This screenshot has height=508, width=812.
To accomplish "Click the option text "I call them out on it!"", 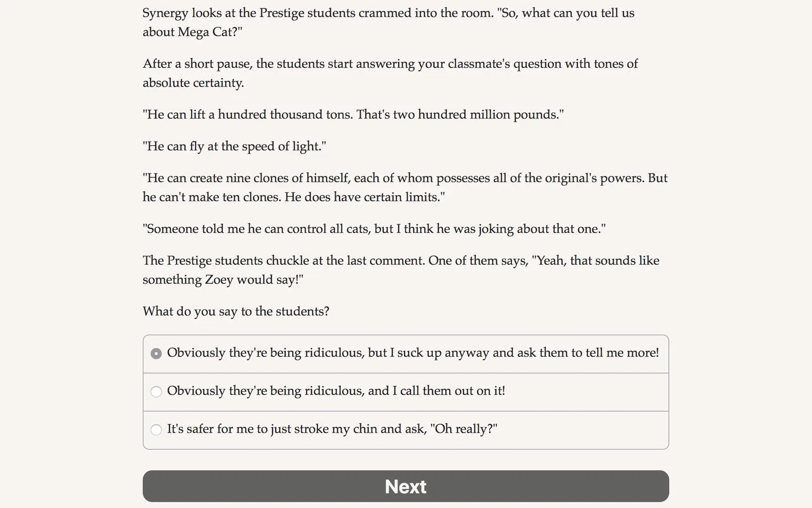I will coord(449,391).
